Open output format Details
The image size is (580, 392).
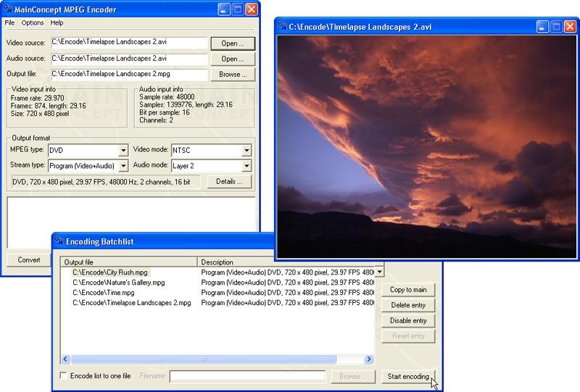pyautogui.click(x=229, y=182)
